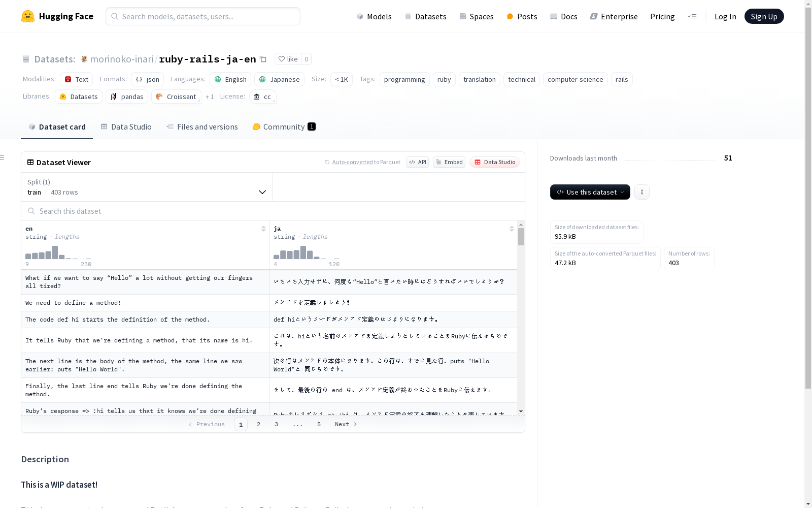
Task: Click the Datasets library tag
Action: (x=79, y=97)
